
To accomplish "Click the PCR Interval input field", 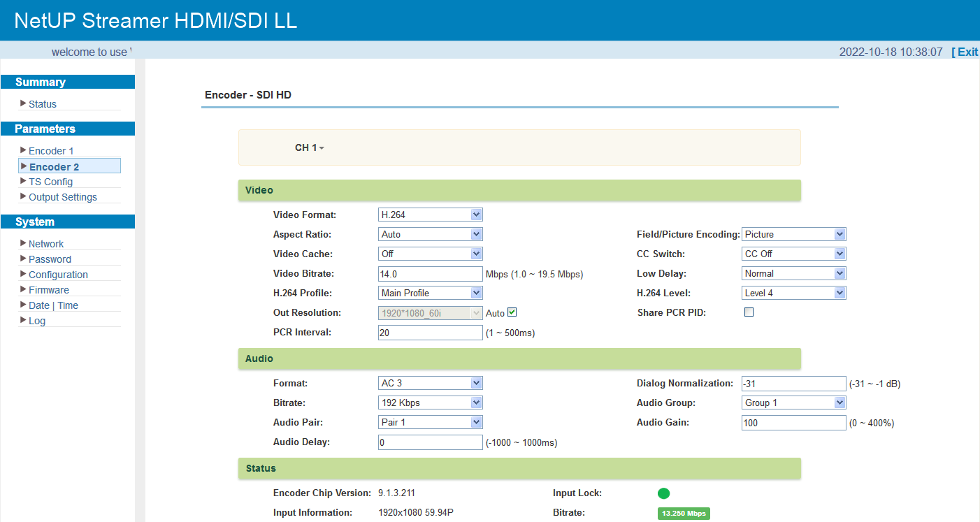I will [431, 333].
